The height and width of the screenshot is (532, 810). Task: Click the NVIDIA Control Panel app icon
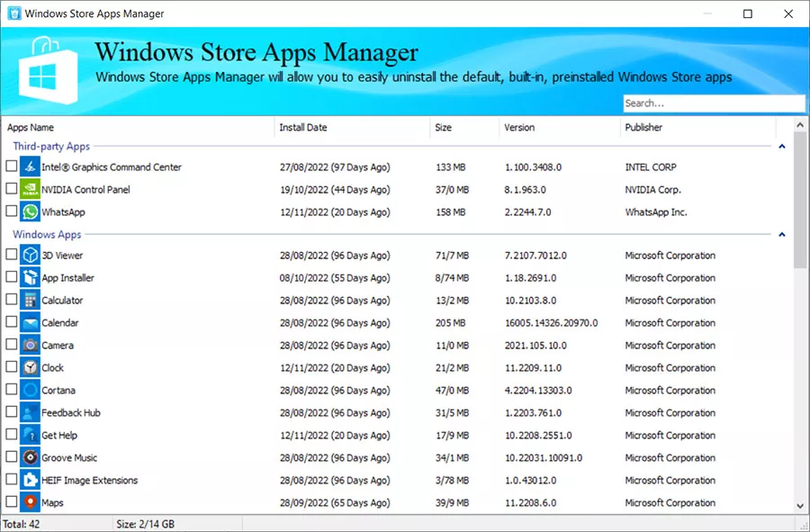[x=30, y=189]
